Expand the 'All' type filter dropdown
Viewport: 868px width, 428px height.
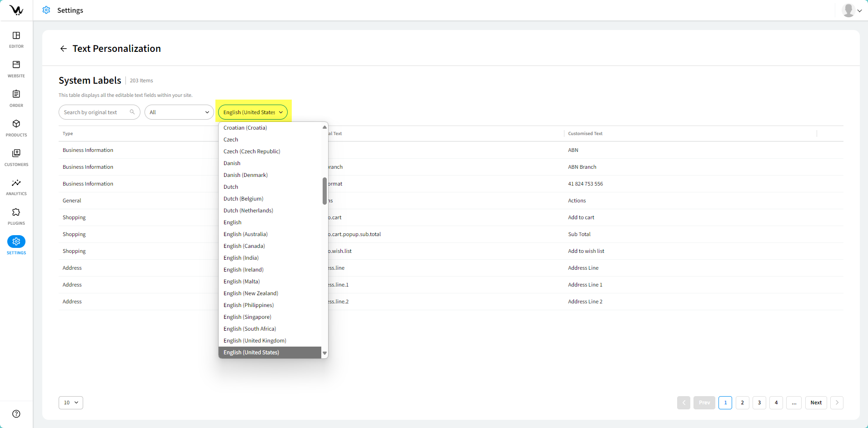[179, 112]
